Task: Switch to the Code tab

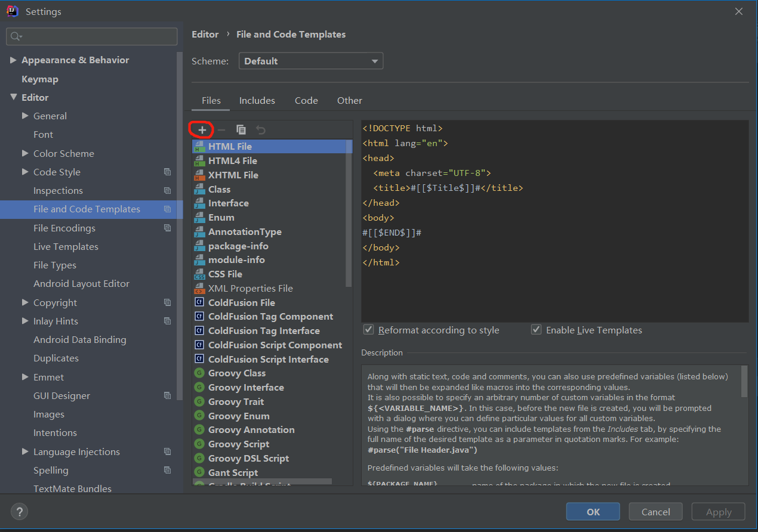Action: (306, 101)
